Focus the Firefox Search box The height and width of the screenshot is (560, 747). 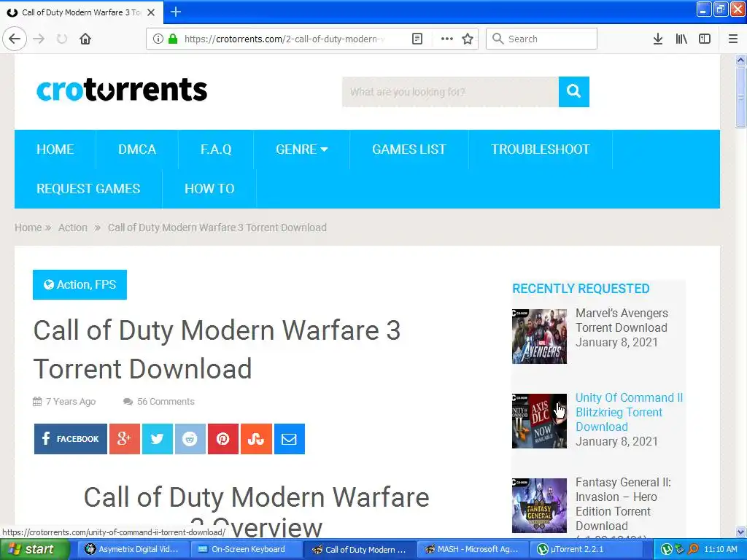coord(541,39)
